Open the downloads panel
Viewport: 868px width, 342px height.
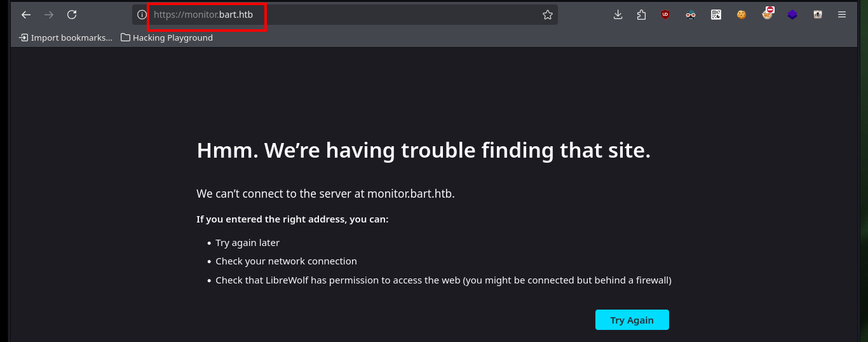click(618, 15)
